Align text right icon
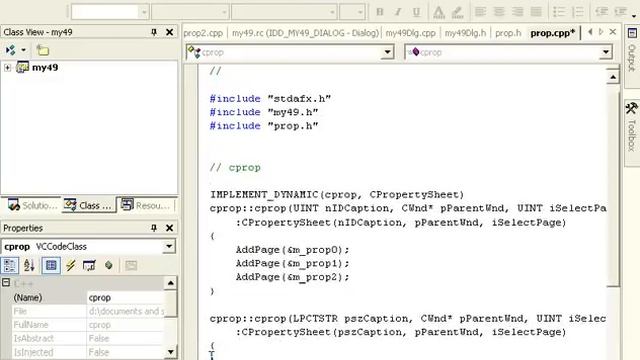The image size is (640, 360). [518, 12]
